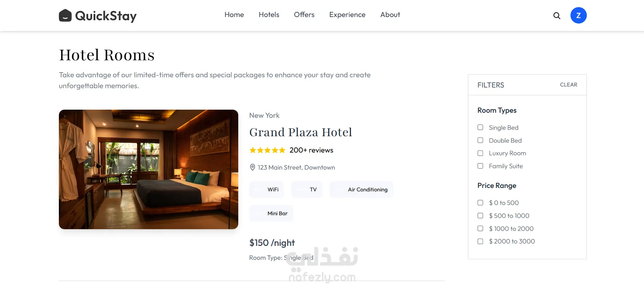
Task: Clear all filters with CLEAR
Action: coord(568,85)
